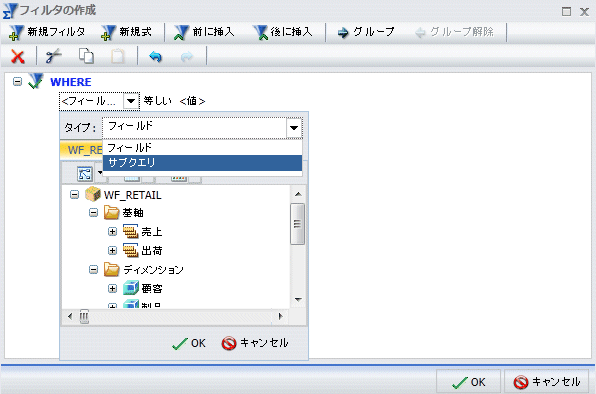Click the tree scroll down arrow

tap(298, 300)
